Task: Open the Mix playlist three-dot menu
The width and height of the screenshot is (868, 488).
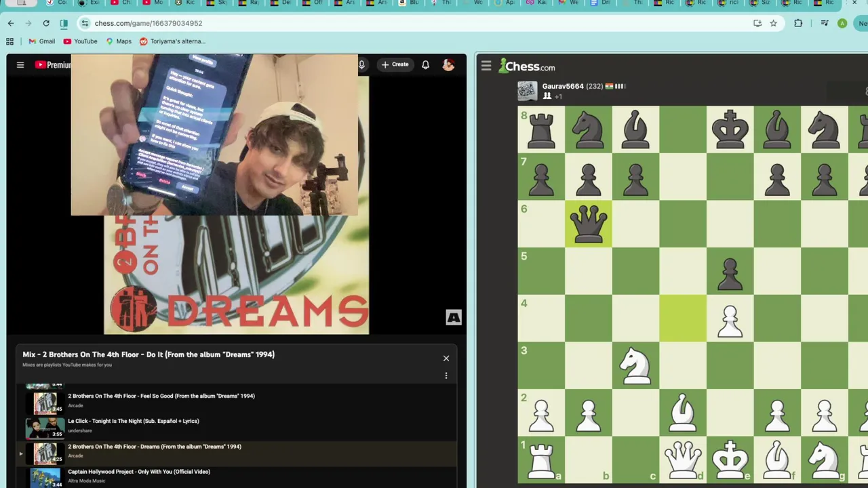Action: pos(446,375)
